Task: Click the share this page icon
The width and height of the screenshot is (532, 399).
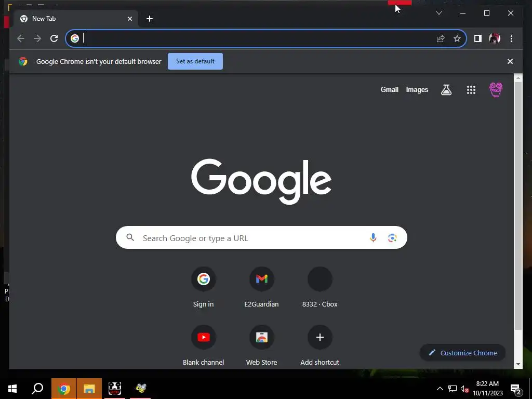Action: coord(441,38)
